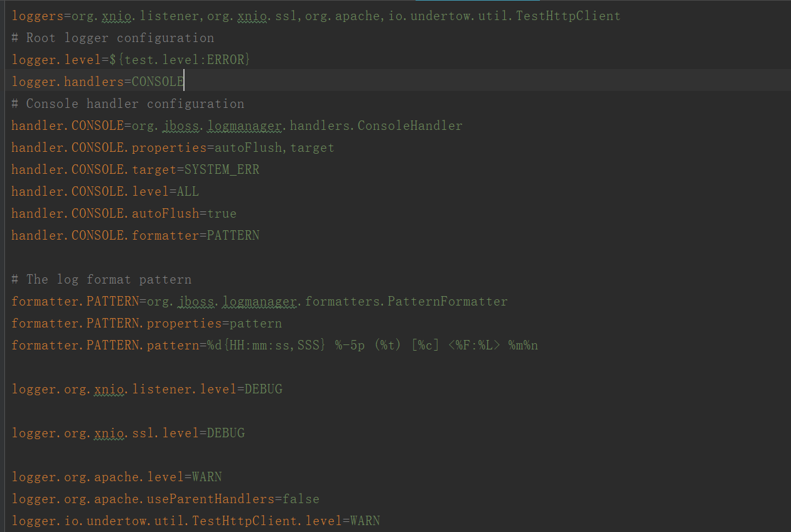Click logger.org.apache.level=WARN line
Image resolution: width=791 pixels, height=532 pixels.
117,477
